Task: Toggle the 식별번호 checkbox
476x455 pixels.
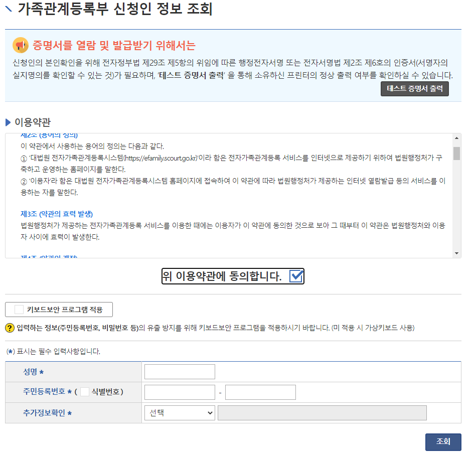Action: coord(85,392)
